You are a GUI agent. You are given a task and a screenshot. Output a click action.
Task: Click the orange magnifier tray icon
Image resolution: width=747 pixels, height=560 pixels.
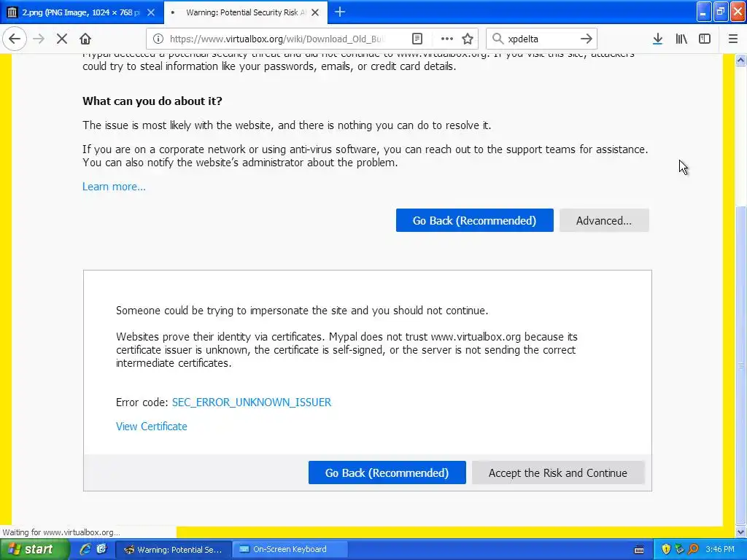(x=693, y=550)
